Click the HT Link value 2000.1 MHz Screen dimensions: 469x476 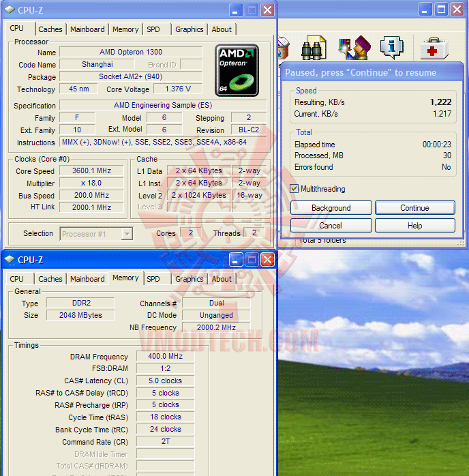(x=91, y=207)
